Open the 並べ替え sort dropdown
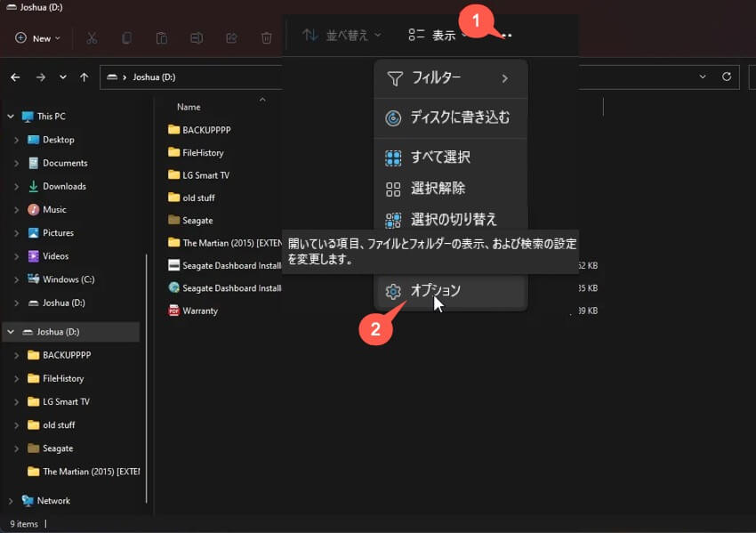The height and width of the screenshot is (533, 756). click(x=342, y=35)
